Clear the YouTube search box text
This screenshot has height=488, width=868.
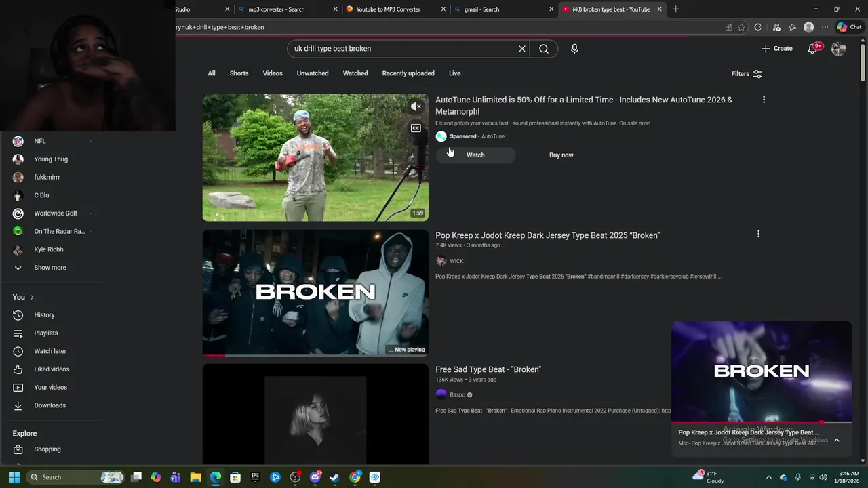(522, 49)
